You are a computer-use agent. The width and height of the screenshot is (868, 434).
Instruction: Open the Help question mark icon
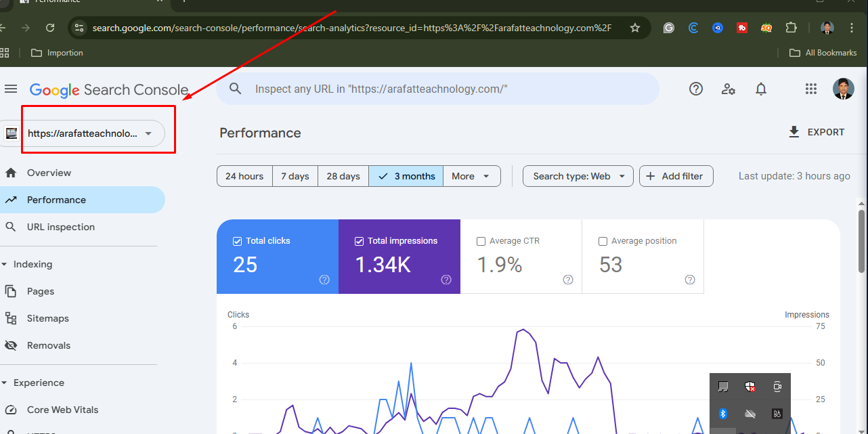[696, 89]
